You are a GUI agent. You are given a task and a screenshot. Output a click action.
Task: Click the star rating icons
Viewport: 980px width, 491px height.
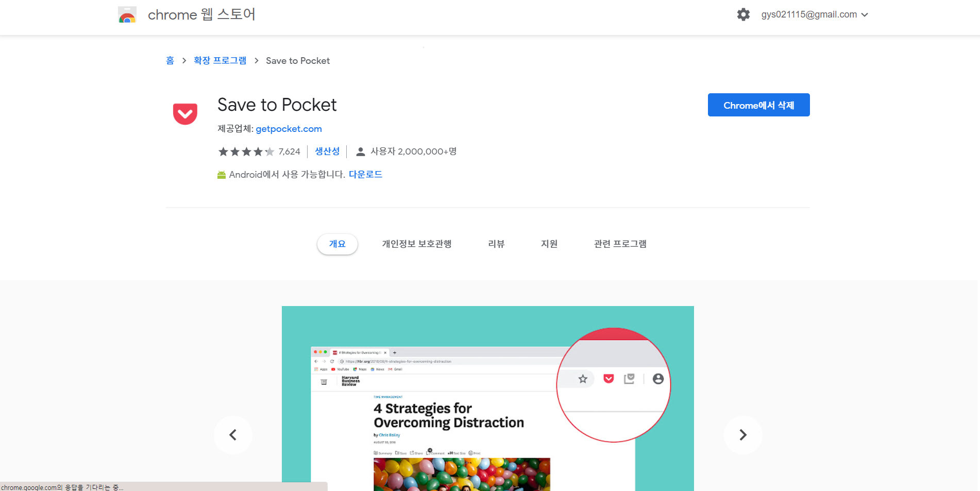pos(246,151)
